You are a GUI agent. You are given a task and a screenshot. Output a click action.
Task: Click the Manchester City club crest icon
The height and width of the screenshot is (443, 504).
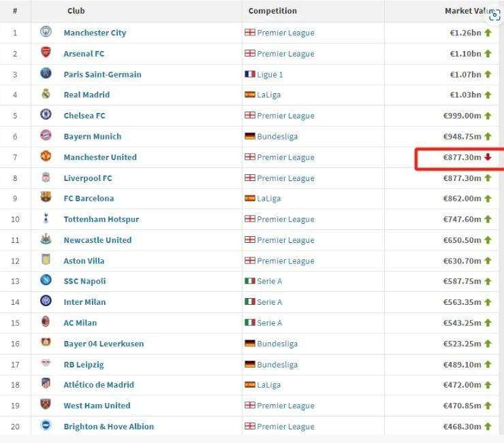[x=46, y=32]
